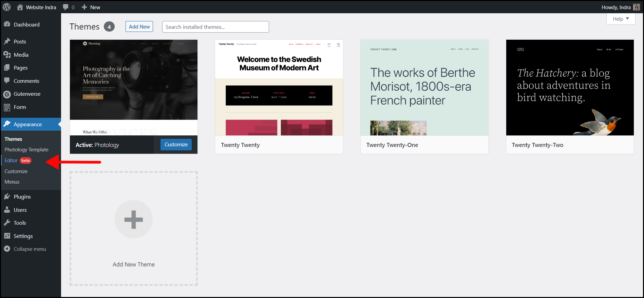Click the Gutenverse G icon
This screenshot has height=298, width=644.
(x=7, y=94)
